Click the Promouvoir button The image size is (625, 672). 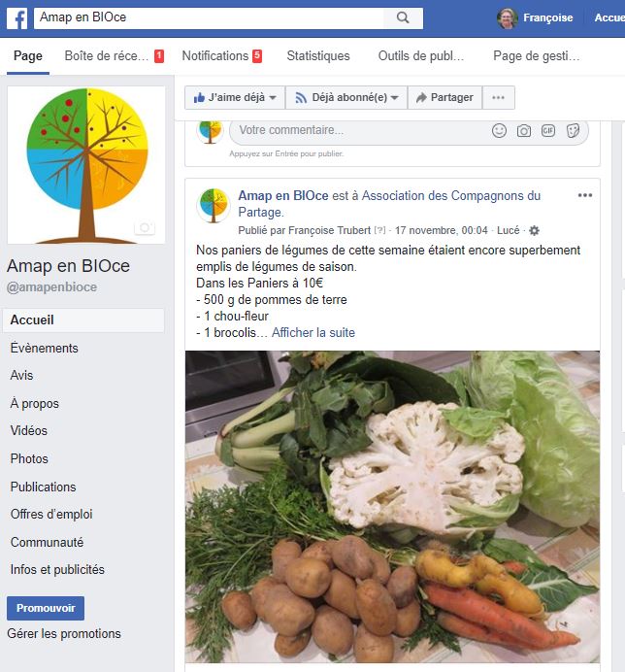pos(46,608)
